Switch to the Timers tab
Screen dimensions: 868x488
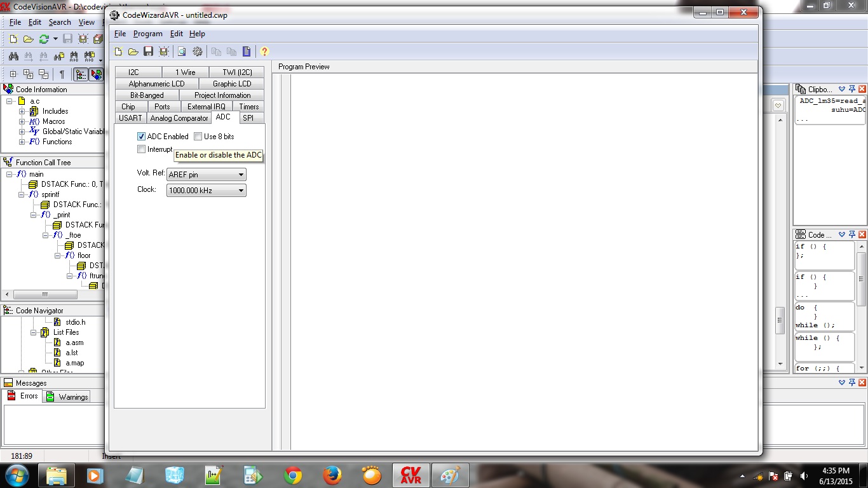tap(249, 107)
